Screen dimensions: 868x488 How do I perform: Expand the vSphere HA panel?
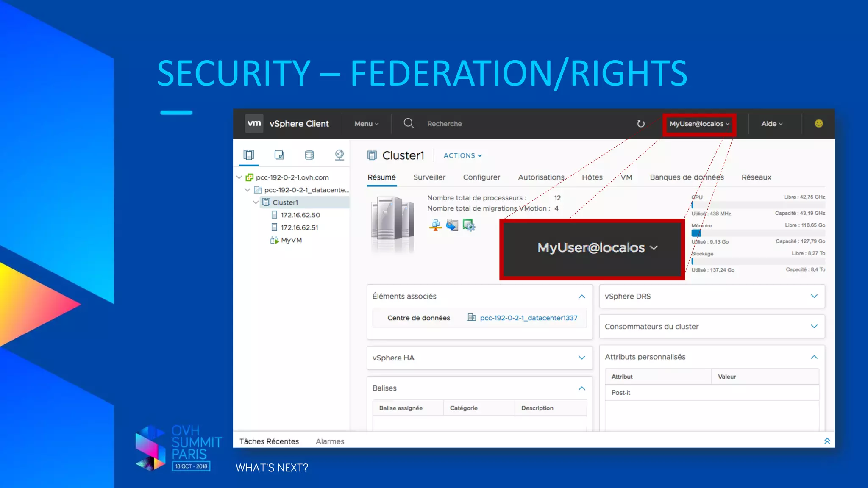point(582,358)
